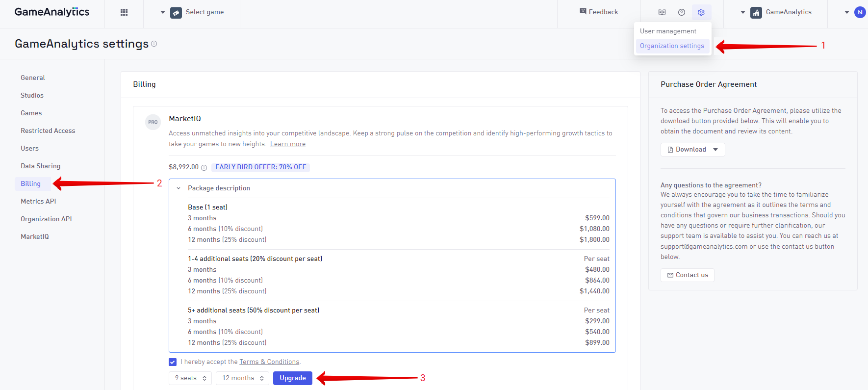Viewport: 868px width, 390px height.
Task: Click the $899.00 price value
Action: 597,343
